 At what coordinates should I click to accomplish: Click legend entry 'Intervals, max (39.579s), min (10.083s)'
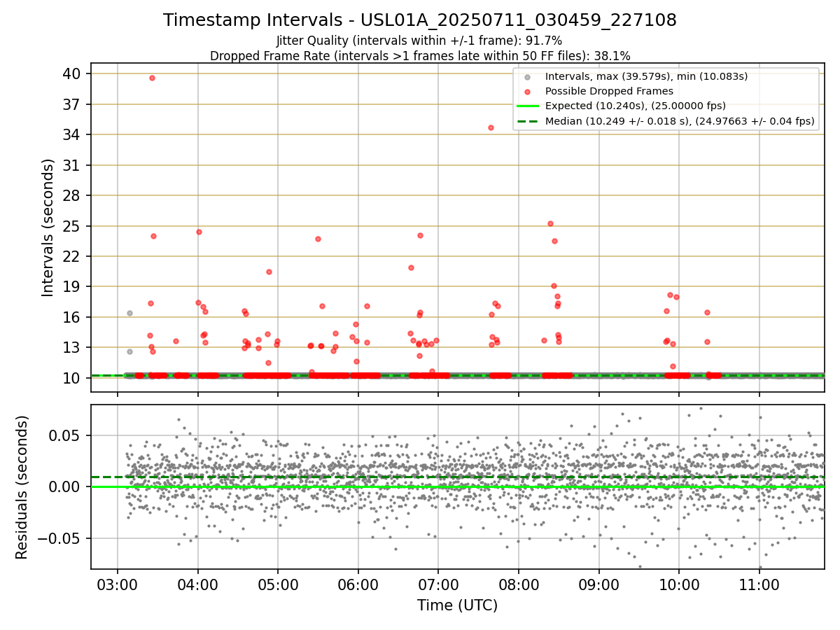tap(647, 76)
